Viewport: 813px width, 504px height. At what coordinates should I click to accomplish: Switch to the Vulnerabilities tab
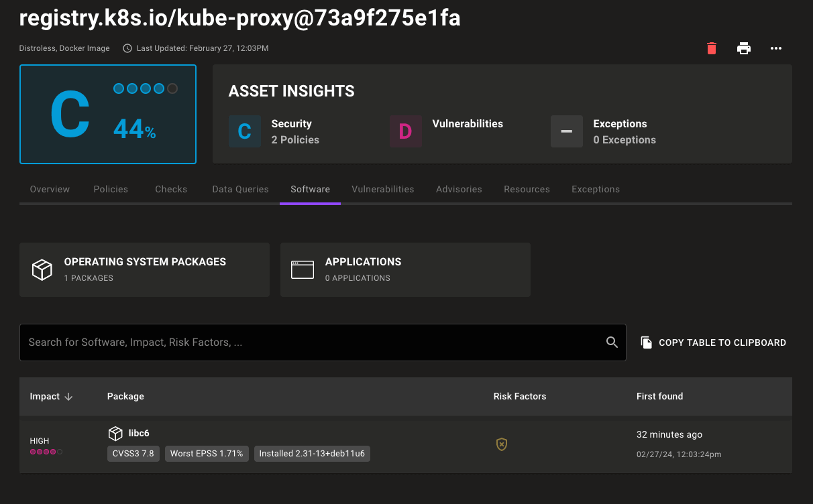coord(382,189)
